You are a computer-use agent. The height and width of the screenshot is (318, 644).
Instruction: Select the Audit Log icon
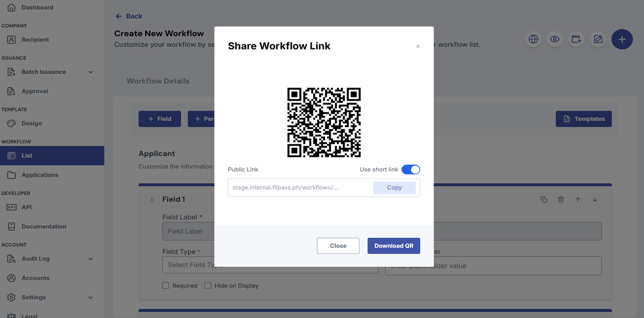(11, 259)
